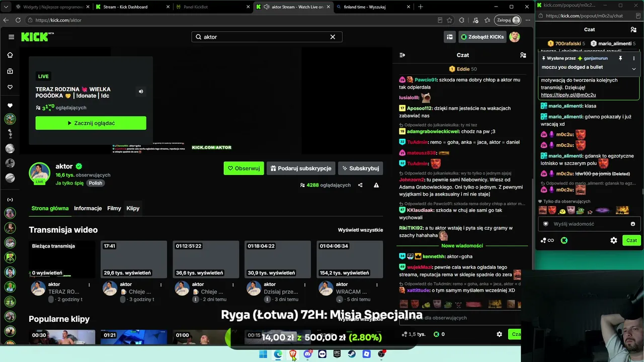The width and height of the screenshot is (644, 362).
Task: Click the Zacznij oglądać button
Action: tap(91, 123)
